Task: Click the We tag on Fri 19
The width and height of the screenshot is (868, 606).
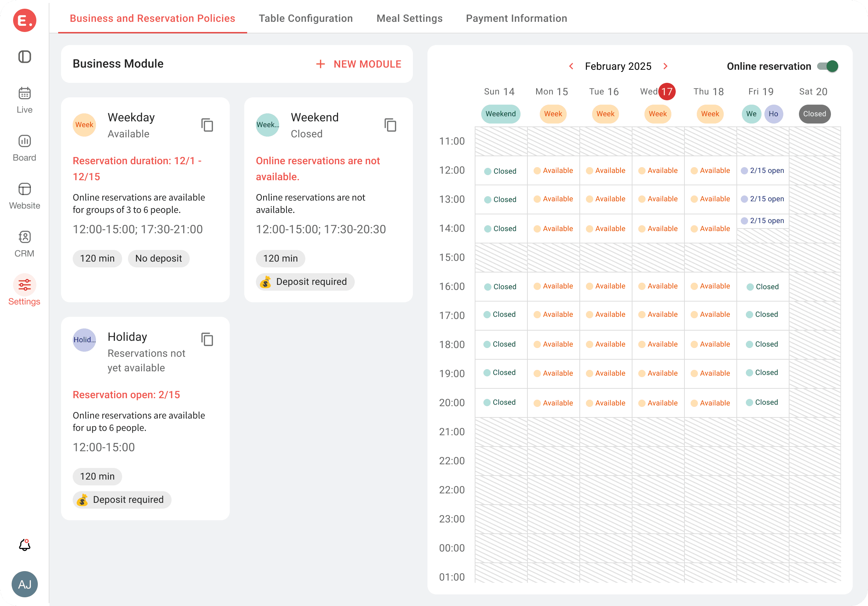Action: [x=751, y=114]
